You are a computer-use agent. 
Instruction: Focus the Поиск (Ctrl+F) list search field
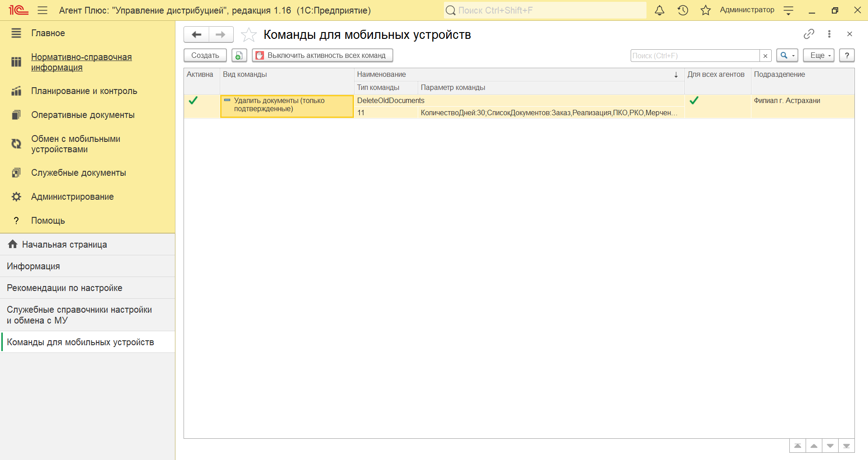694,56
